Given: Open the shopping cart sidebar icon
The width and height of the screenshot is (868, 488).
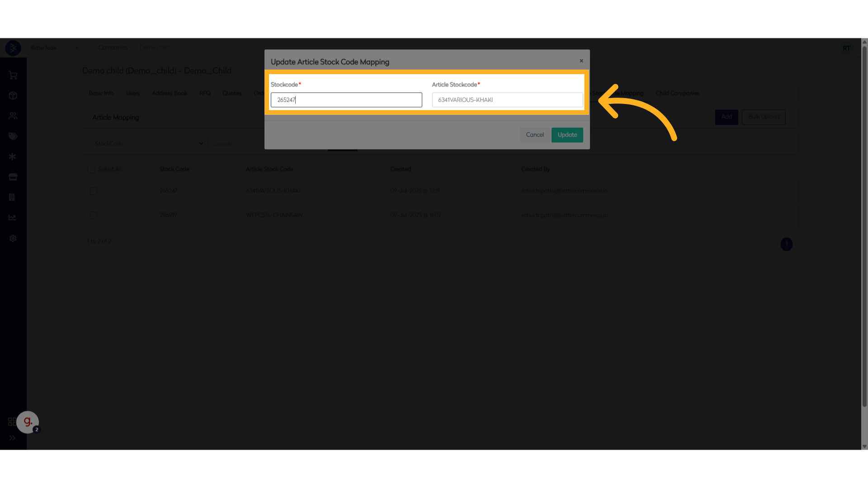Looking at the screenshot, I should [x=13, y=75].
